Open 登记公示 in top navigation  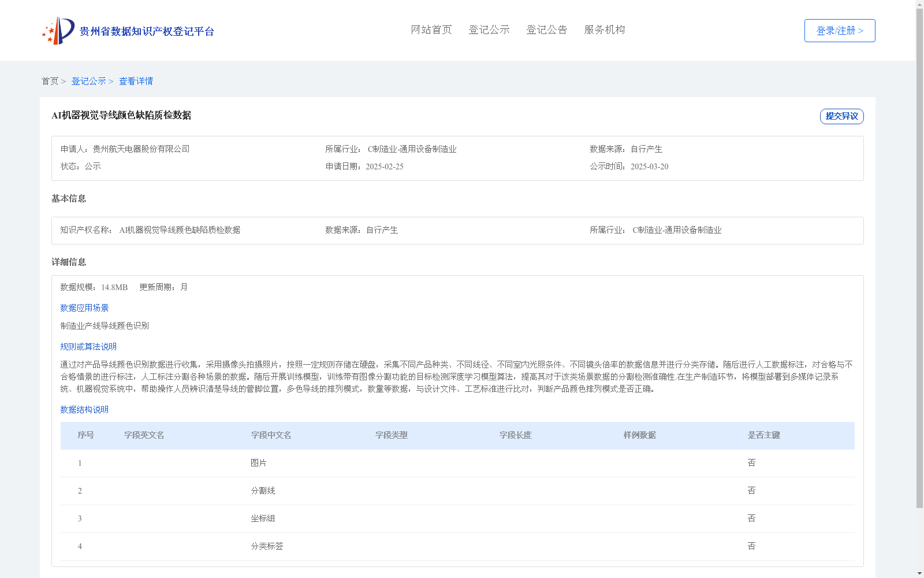[489, 29]
